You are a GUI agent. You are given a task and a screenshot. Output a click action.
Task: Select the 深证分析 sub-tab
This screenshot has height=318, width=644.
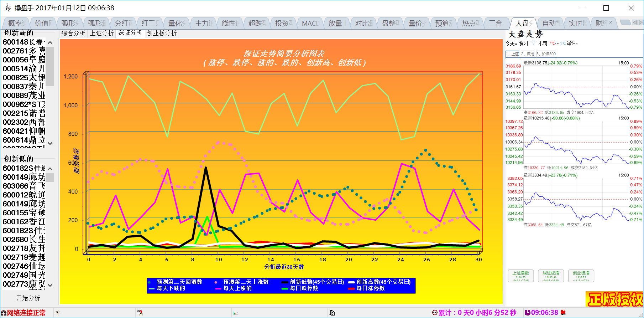[x=130, y=33]
